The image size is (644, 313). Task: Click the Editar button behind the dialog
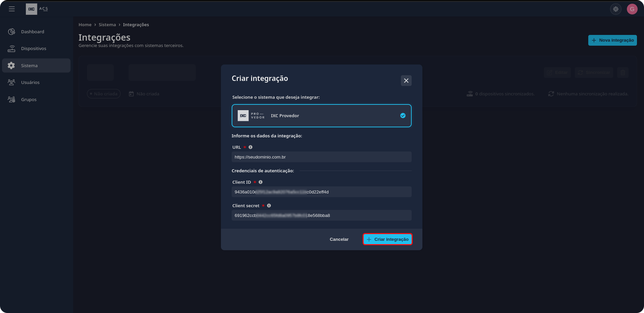[557, 73]
